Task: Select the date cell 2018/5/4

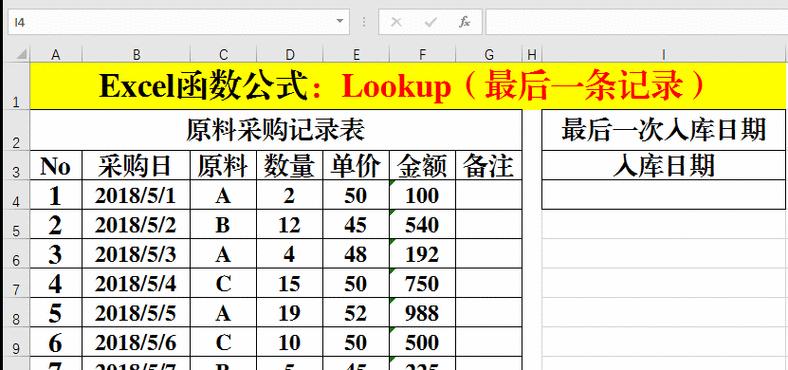Action: coord(136,283)
